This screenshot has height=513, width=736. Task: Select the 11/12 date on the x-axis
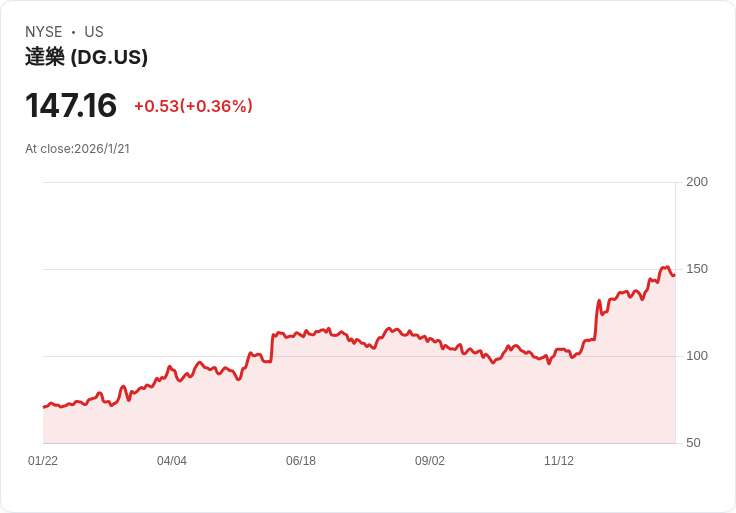(x=559, y=461)
